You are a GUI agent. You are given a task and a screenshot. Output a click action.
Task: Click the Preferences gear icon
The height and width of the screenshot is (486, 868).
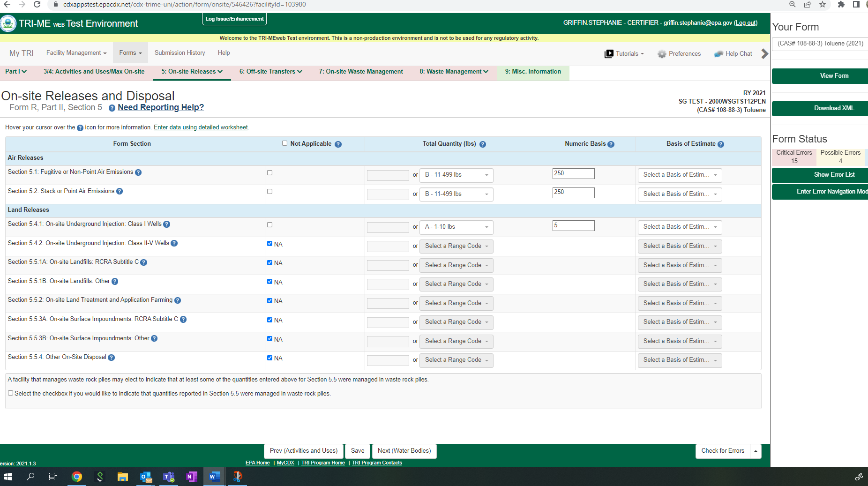pyautogui.click(x=662, y=54)
